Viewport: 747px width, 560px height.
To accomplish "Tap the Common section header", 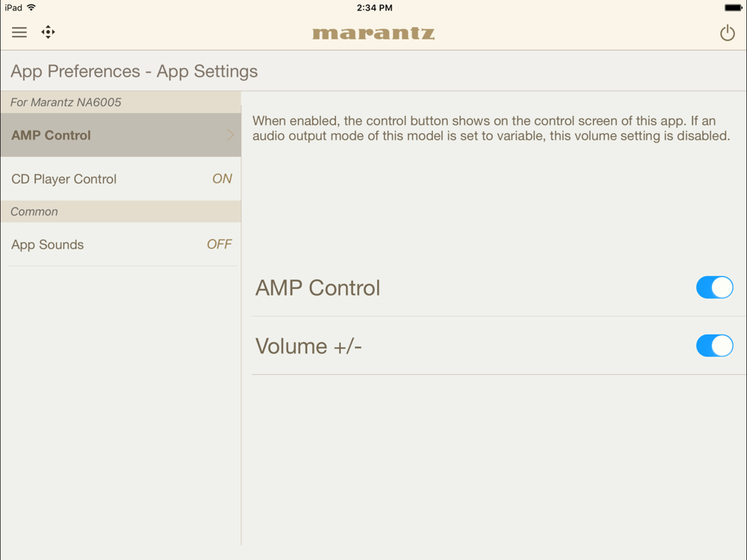I will pos(121,211).
